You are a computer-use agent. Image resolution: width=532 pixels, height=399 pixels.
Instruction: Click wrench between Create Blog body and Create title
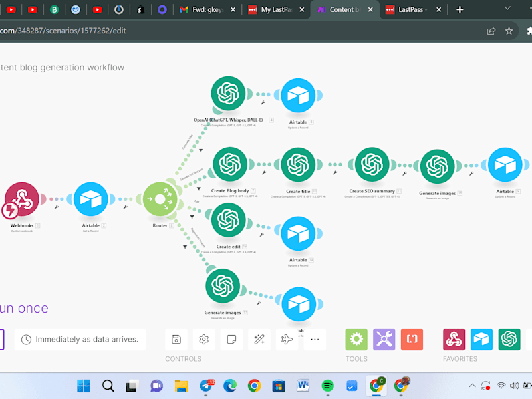pos(264,172)
